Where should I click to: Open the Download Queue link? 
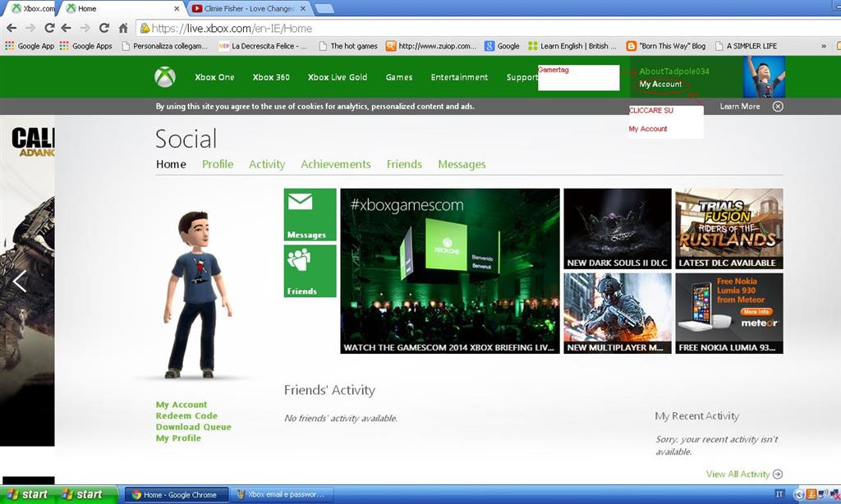click(x=194, y=427)
